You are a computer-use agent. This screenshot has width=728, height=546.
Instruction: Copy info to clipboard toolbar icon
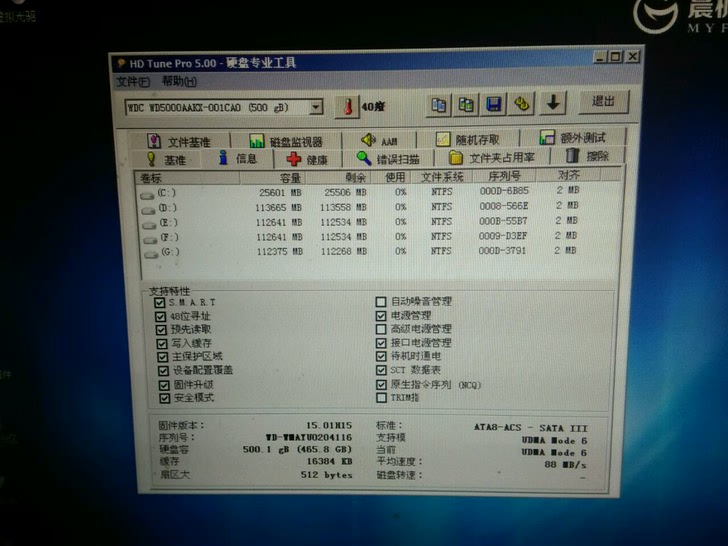pos(438,104)
